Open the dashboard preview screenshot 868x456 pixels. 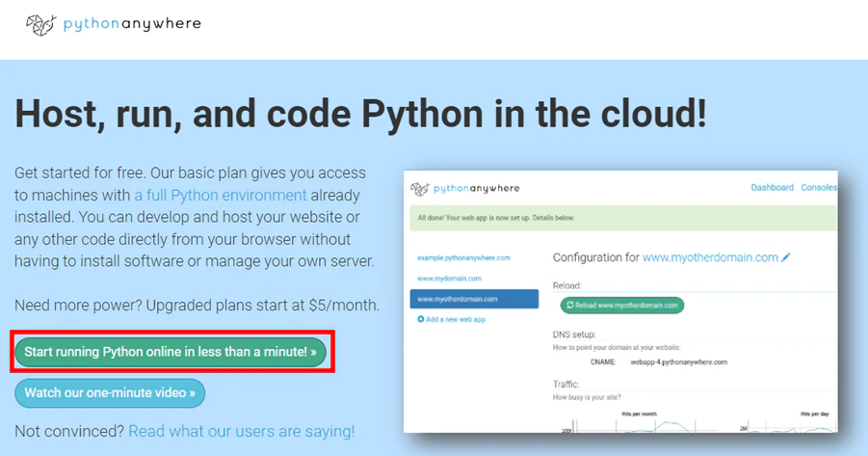[x=620, y=302]
